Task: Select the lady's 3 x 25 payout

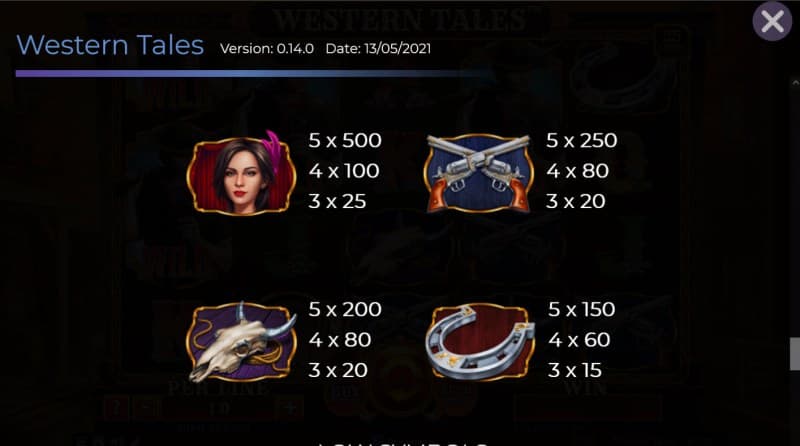Action: tap(337, 202)
